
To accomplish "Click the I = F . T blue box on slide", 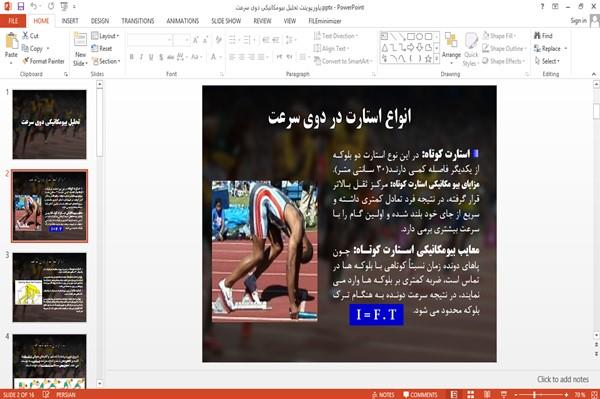I will point(376,314).
